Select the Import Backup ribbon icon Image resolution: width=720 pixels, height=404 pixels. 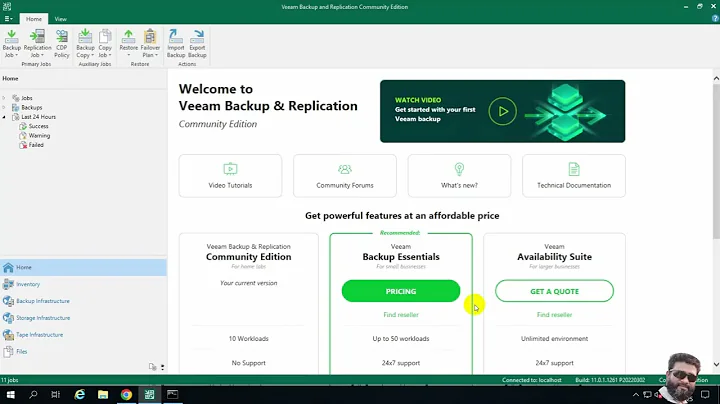[175, 44]
